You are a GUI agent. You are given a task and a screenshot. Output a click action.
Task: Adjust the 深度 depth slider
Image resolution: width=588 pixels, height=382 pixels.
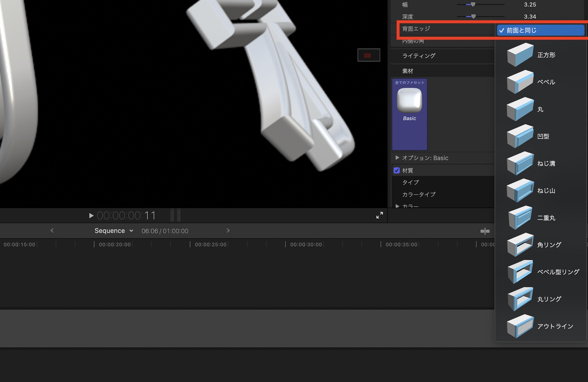point(473,16)
